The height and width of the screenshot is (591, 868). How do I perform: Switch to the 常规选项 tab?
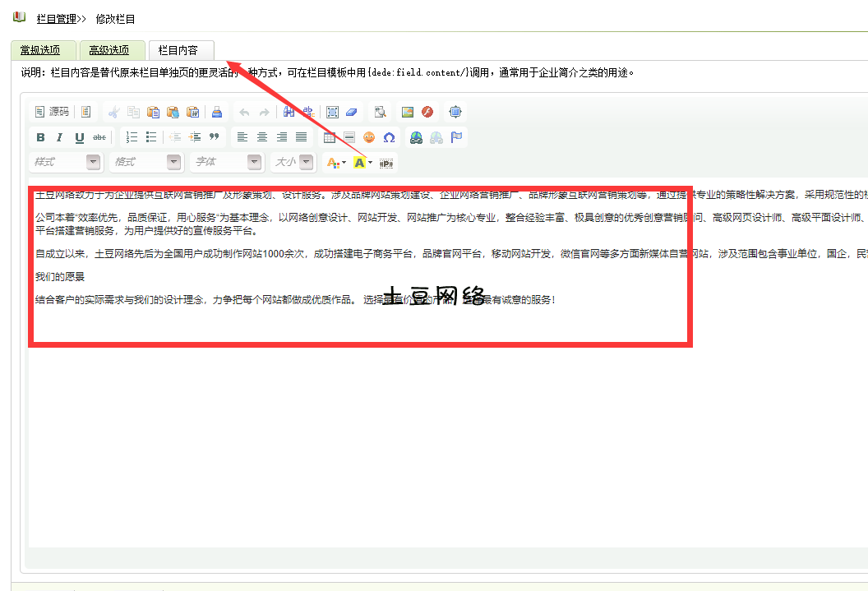(43, 49)
